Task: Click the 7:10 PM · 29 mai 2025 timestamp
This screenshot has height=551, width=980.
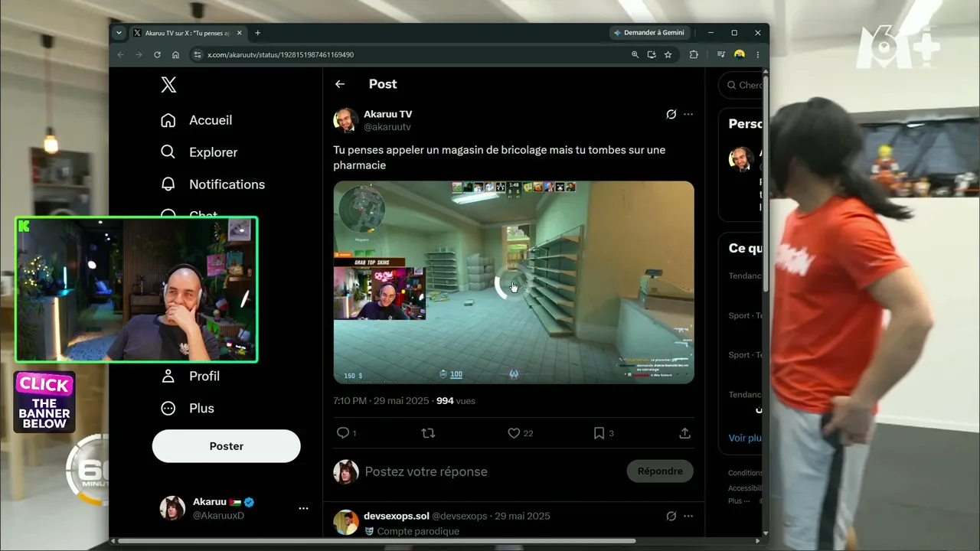Action: 380,401
